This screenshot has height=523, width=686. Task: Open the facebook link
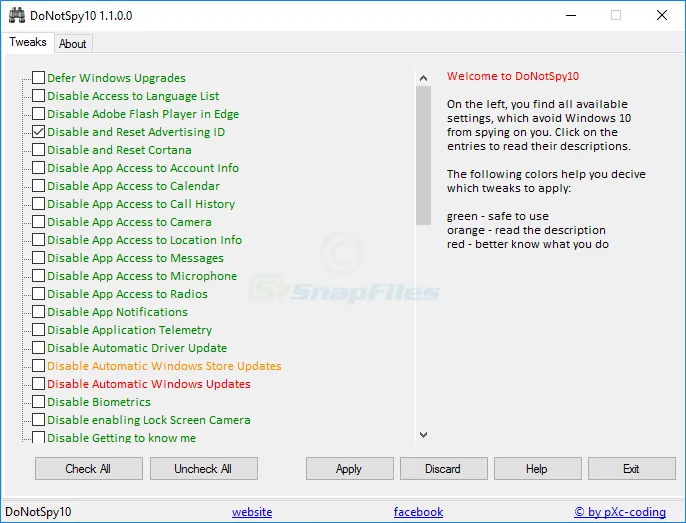pos(418,512)
